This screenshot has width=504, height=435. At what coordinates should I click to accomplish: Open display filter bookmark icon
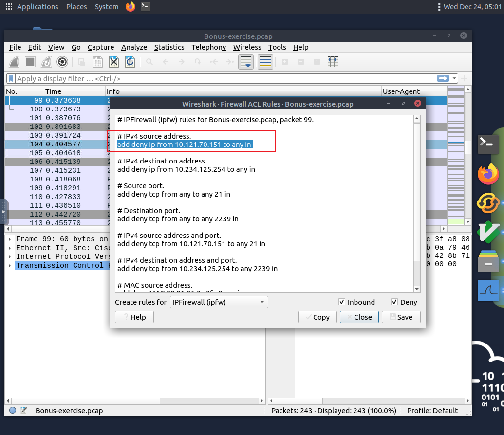[x=11, y=78]
